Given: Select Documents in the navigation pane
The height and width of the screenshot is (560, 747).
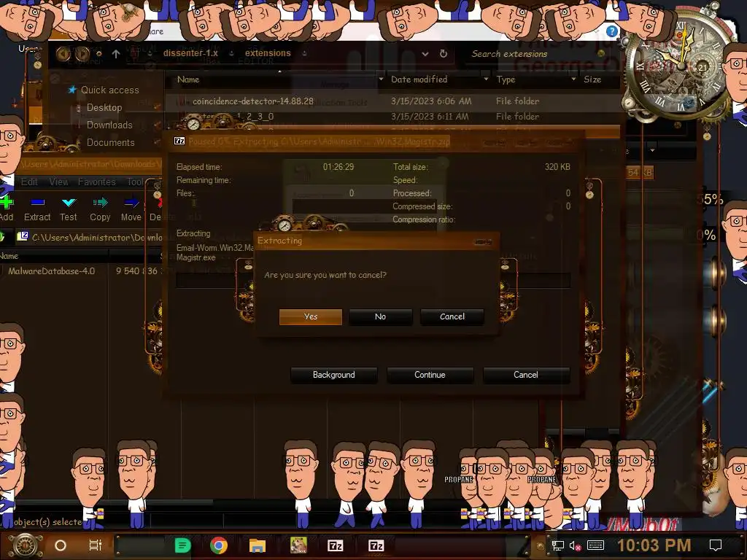Looking at the screenshot, I should 111,142.
